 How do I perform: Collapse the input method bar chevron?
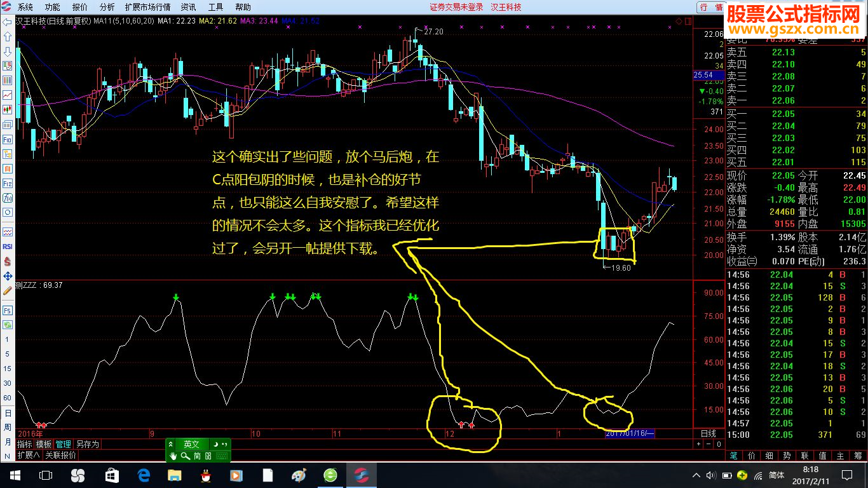click(170, 444)
